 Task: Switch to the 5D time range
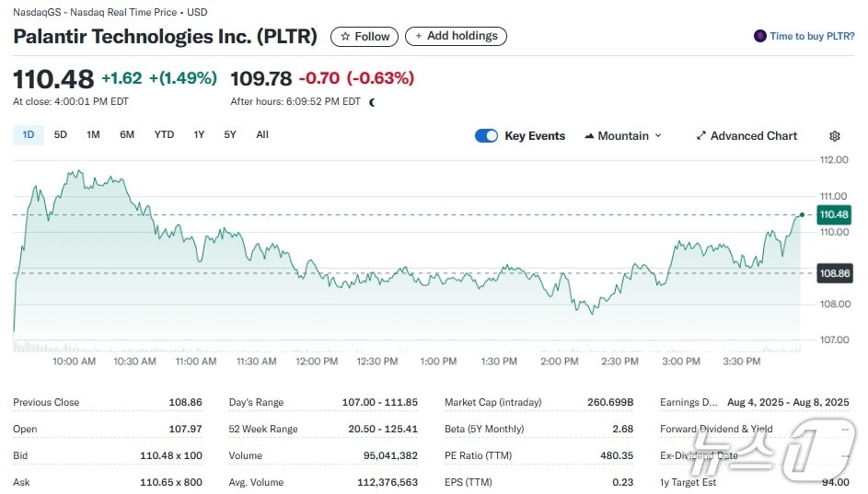click(61, 135)
